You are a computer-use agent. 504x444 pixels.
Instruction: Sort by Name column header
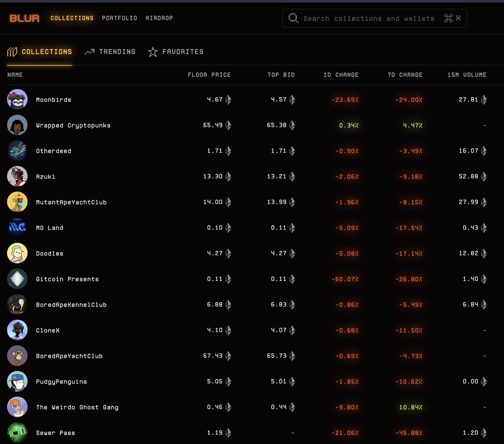pos(15,75)
